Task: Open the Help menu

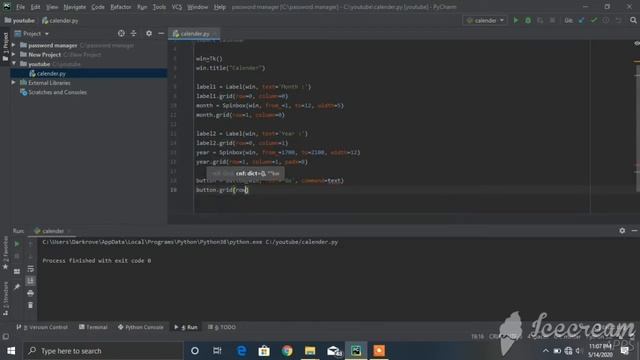Action: pos(220,7)
